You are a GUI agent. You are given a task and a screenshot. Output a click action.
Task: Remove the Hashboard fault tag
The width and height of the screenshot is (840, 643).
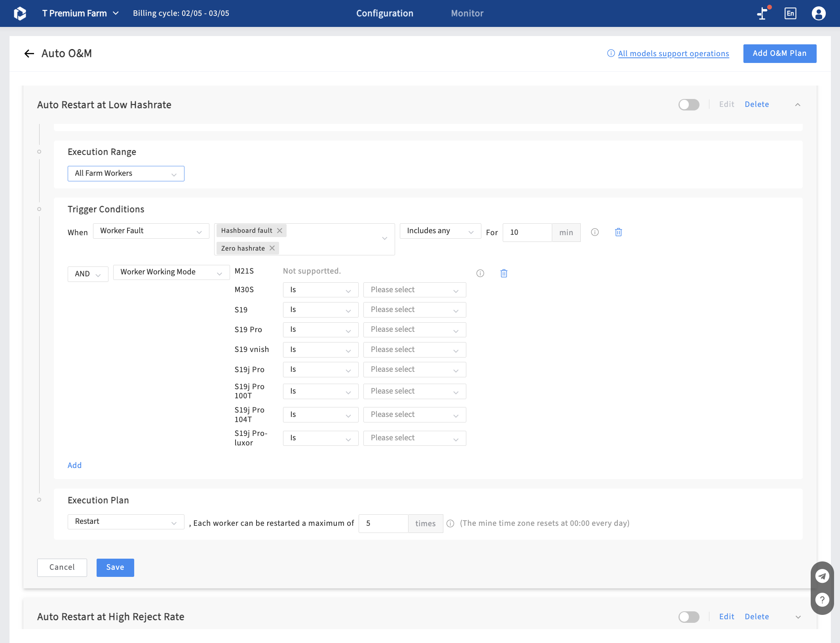(x=279, y=230)
